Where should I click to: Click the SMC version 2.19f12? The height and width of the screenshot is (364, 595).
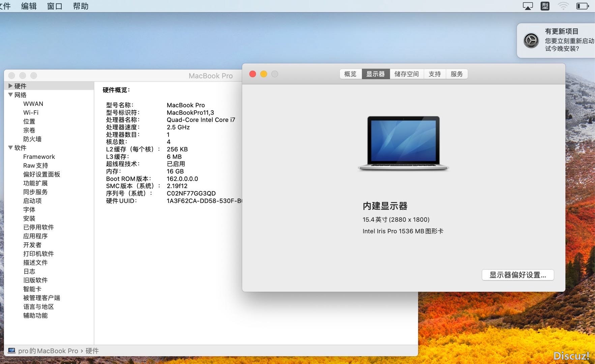[x=177, y=186]
